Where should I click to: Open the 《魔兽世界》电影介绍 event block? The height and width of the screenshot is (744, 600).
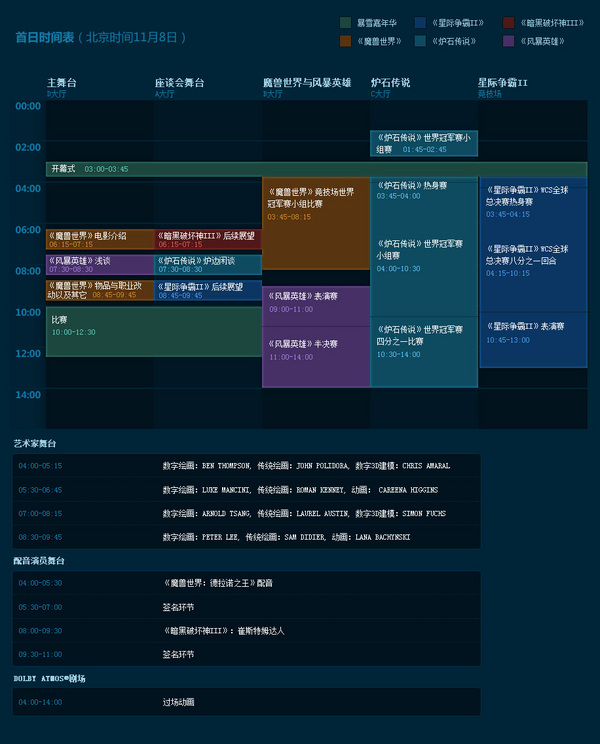100,239
